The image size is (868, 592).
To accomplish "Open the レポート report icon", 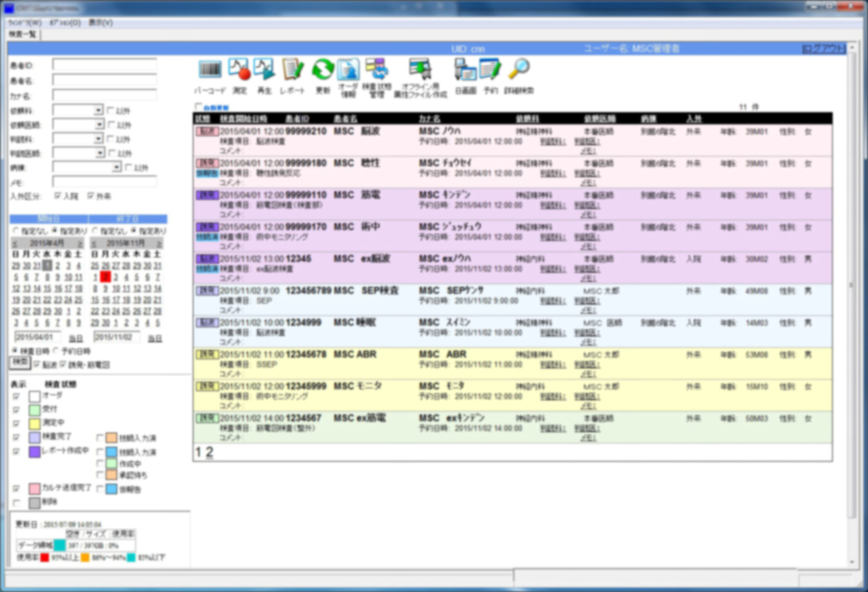I will [x=292, y=71].
